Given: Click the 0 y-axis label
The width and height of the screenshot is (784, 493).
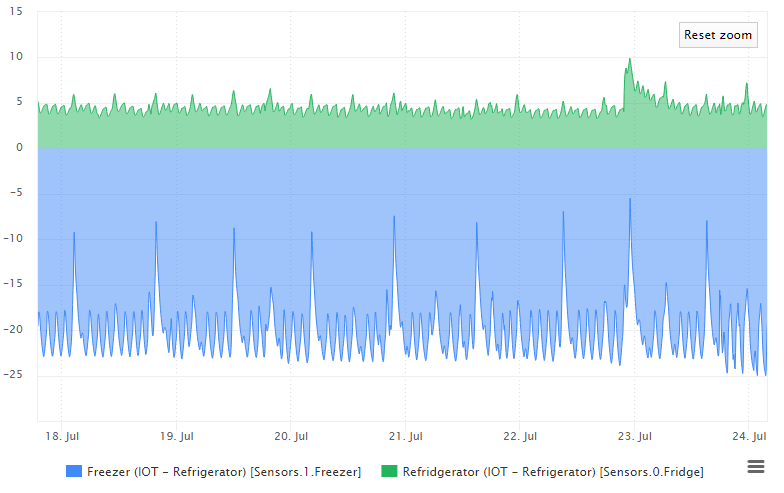Looking at the screenshot, I should [20, 148].
